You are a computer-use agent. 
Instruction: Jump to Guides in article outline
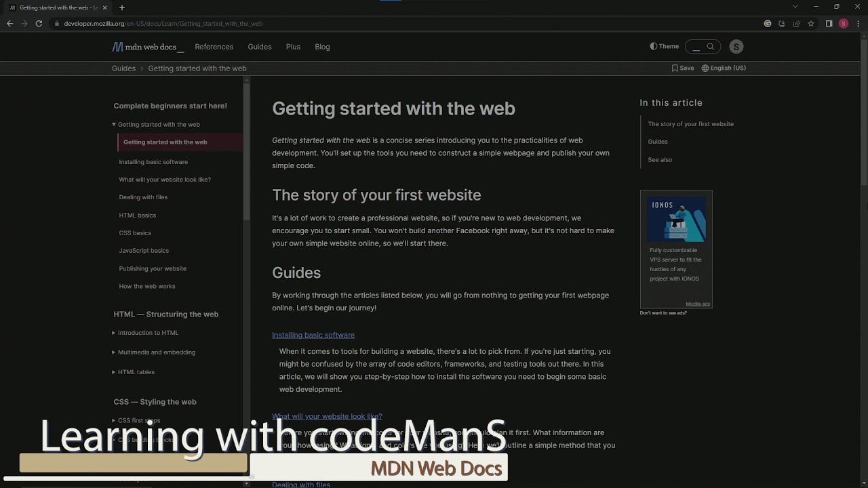pos(658,142)
